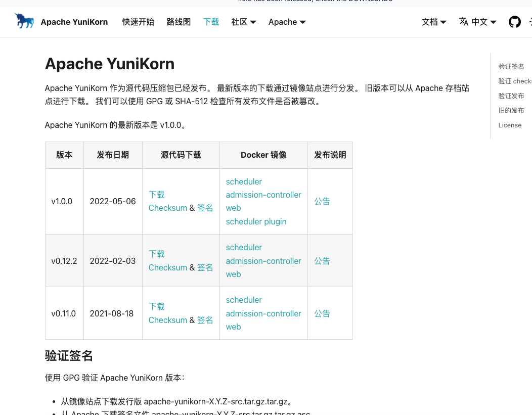Open scheduler Docker image for v1.0.0
The image size is (532, 415).
[x=244, y=182]
